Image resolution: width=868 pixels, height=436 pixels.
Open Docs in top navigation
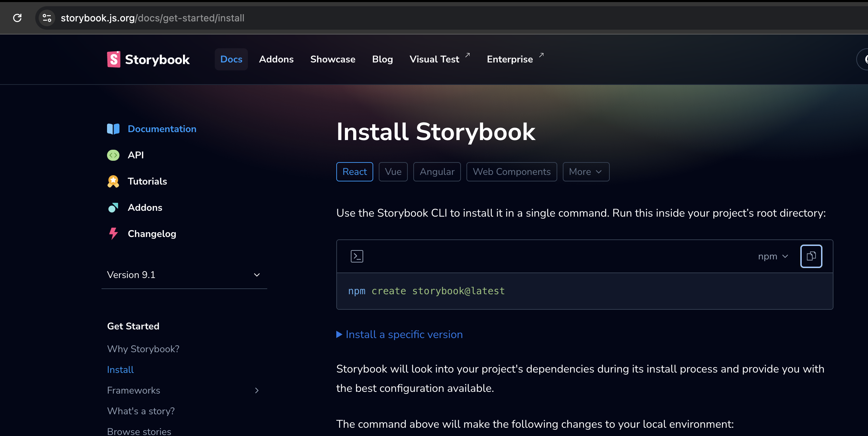[231, 59]
